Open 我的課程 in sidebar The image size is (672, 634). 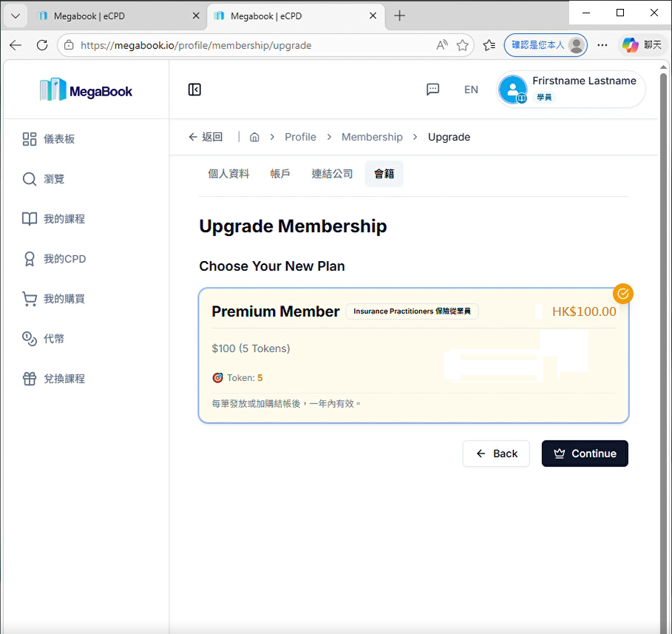click(x=53, y=219)
